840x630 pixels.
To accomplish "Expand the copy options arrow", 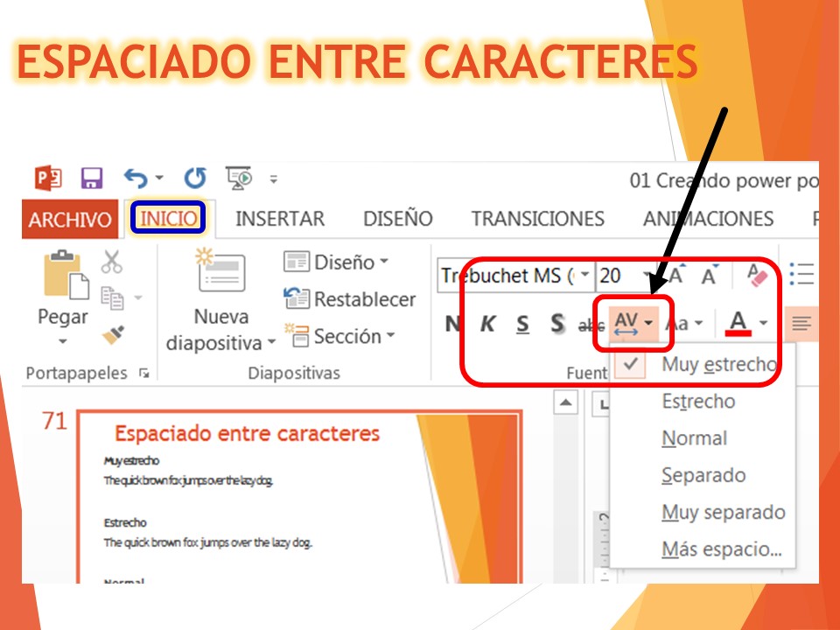I will [137, 297].
